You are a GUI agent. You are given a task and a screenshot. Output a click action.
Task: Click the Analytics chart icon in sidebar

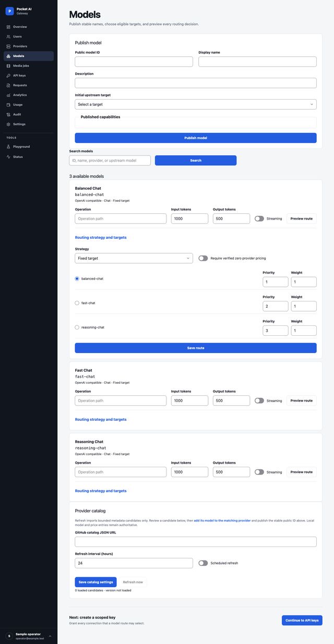[x=8, y=95]
